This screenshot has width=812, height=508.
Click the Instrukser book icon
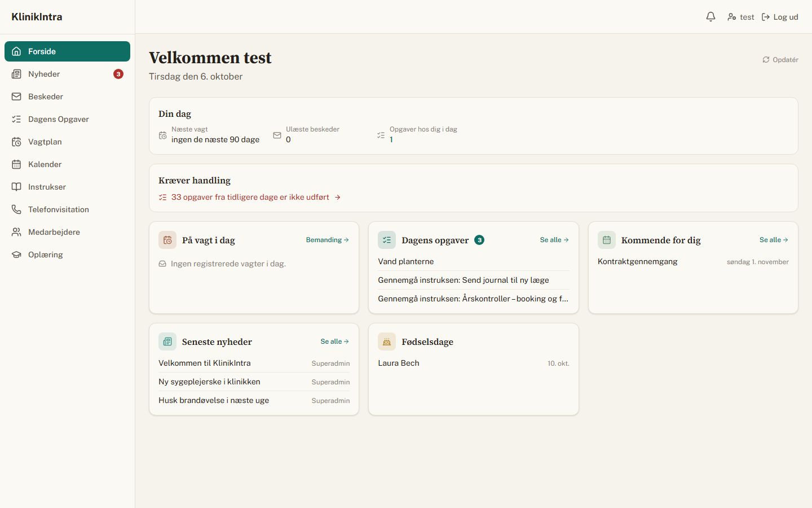[x=16, y=187]
